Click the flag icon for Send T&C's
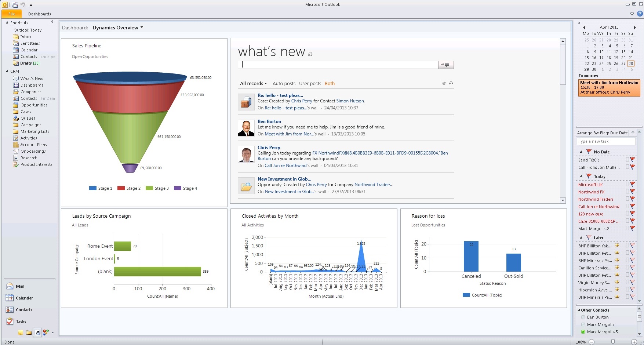 pos(633,160)
